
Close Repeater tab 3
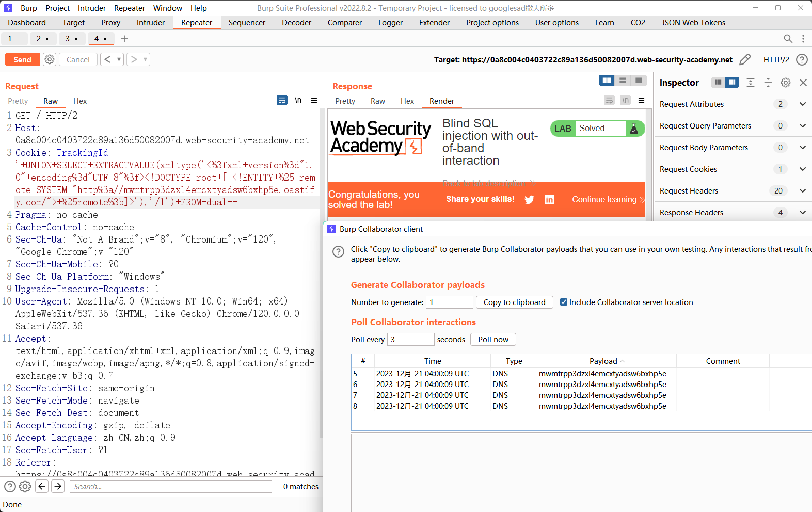[76, 39]
